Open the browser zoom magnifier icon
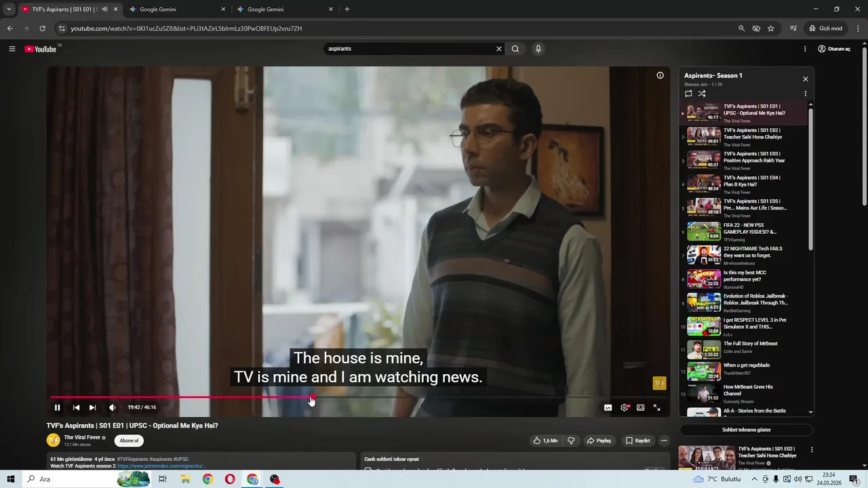 point(741,28)
